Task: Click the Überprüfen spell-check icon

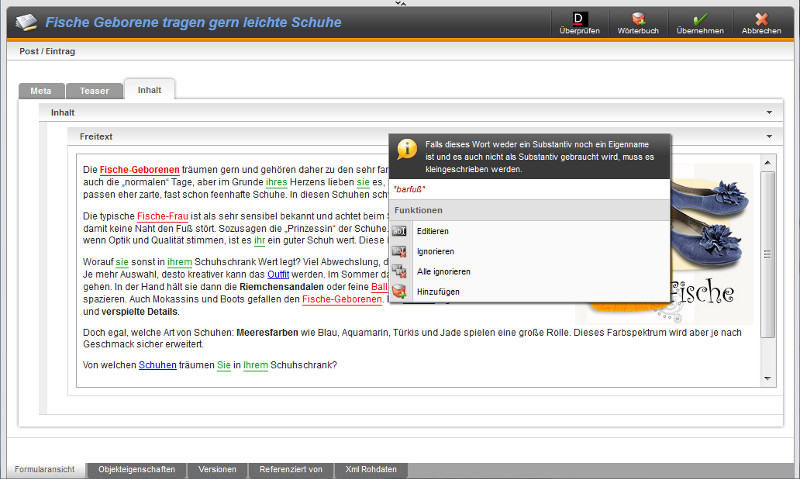Action: point(579,19)
